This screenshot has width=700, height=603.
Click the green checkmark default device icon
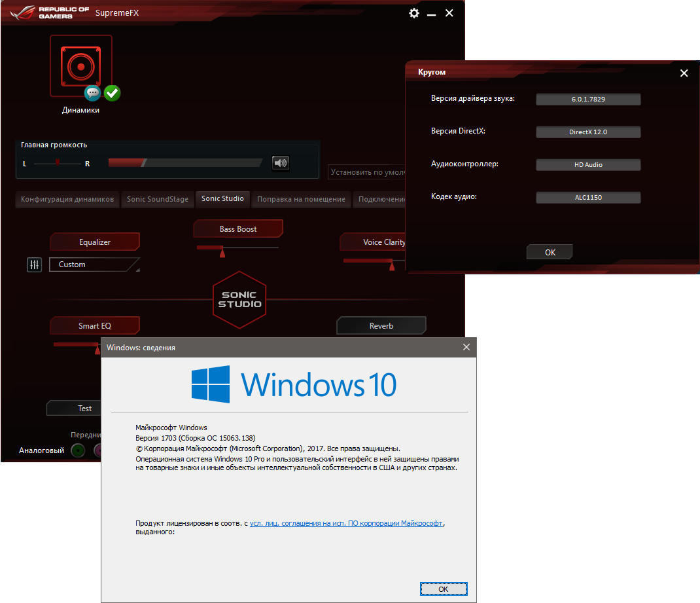tap(112, 93)
